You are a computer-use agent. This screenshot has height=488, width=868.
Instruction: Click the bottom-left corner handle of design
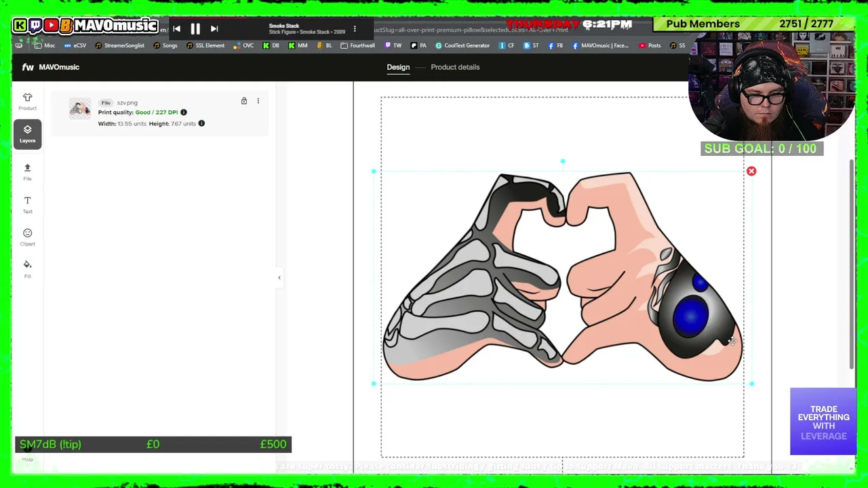tap(374, 384)
